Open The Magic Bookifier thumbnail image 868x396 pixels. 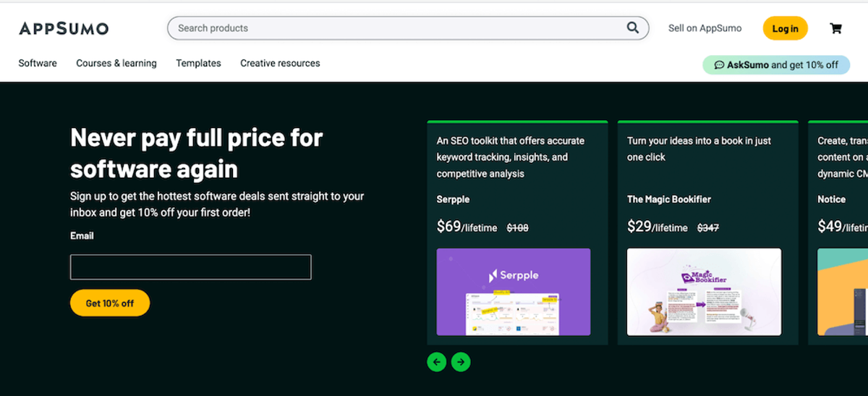point(704,292)
